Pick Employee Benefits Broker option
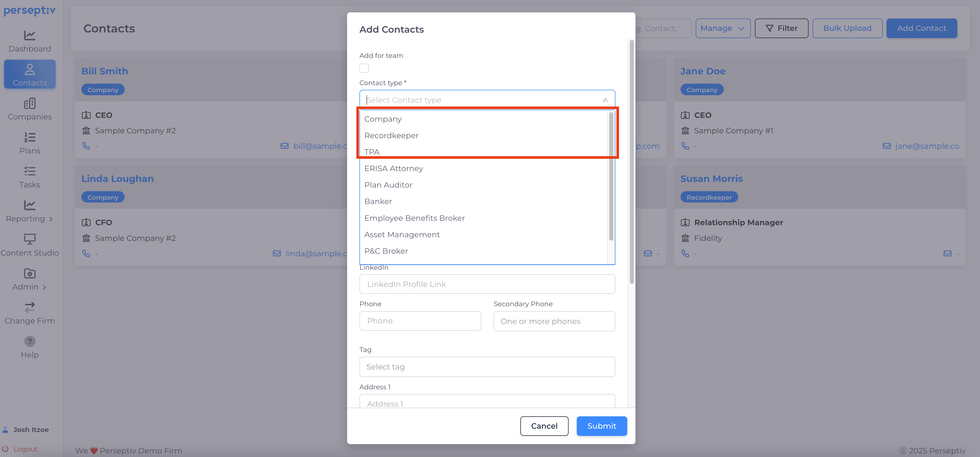Image resolution: width=980 pixels, height=457 pixels. click(414, 218)
